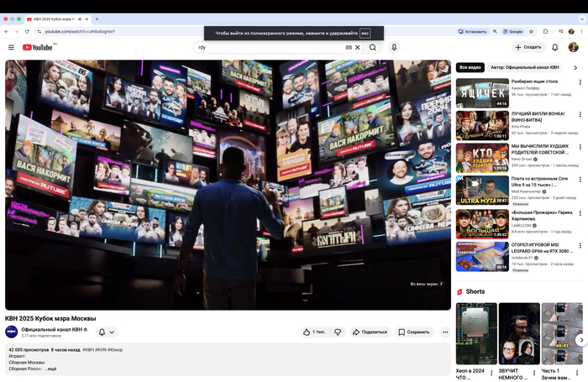Viewport: 588px width, 382px height.
Task: Like the KVN video
Action: click(313, 332)
